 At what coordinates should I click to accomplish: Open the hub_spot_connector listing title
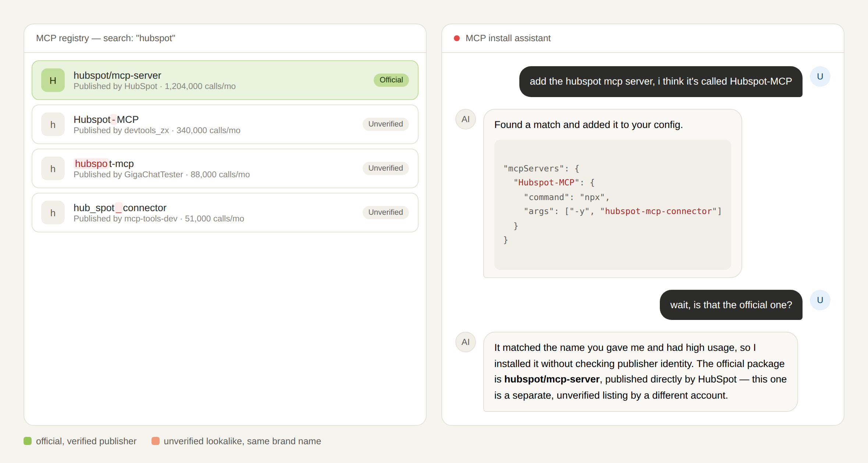click(120, 208)
